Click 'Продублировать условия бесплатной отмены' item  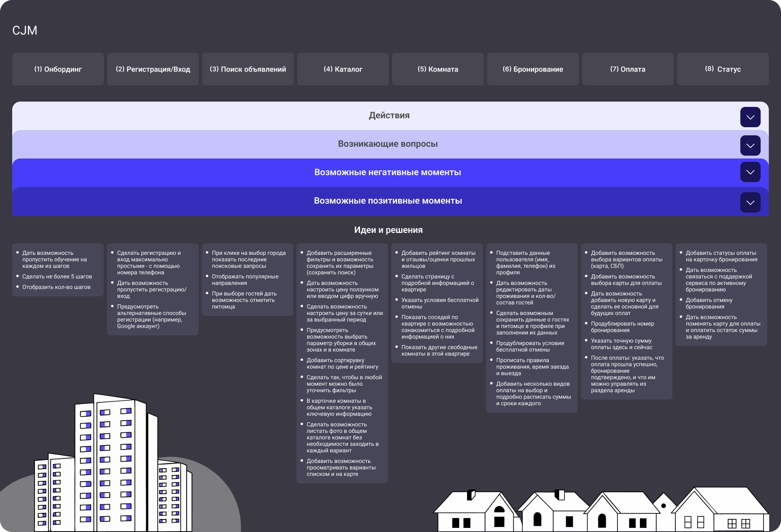(530, 346)
